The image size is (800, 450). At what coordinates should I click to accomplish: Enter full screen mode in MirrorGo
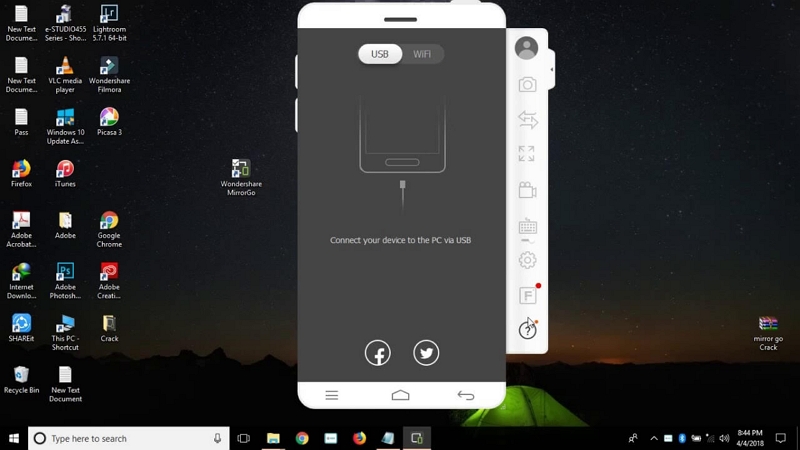coord(527,154)
